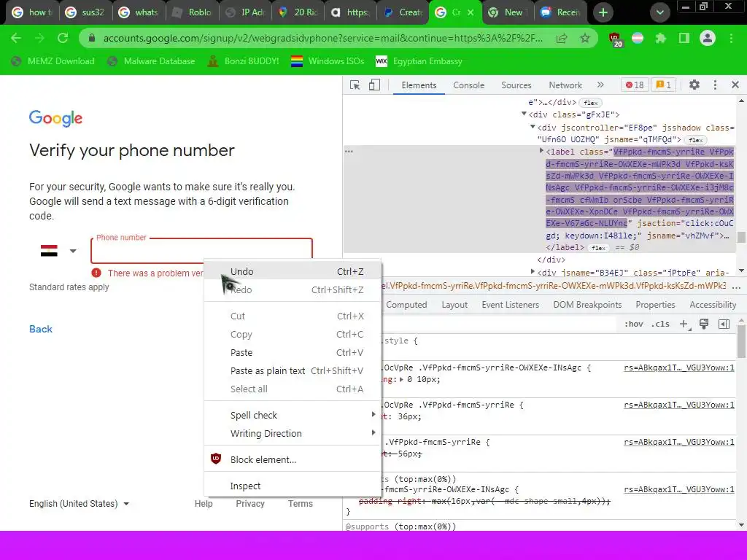Collapse div class gFxJE node
The width and height of the screenshot is (747, 560).
tap(524, 114)
